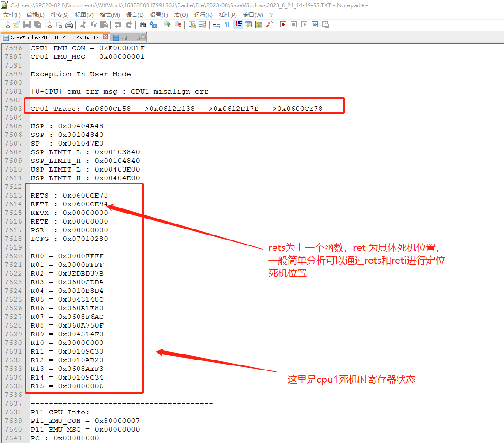Click the Stop Recording macro button
This screenshot has width=504, height=443.
294,25
